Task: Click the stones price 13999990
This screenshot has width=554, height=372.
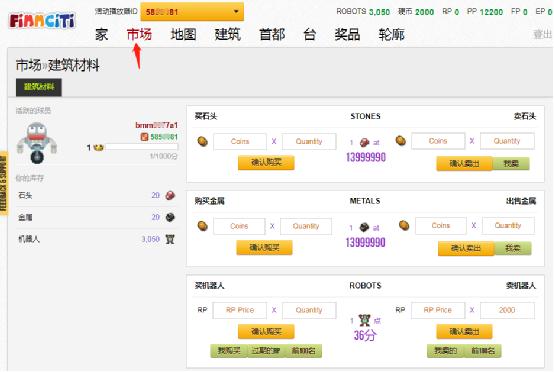Action: (x=366, y=157)
